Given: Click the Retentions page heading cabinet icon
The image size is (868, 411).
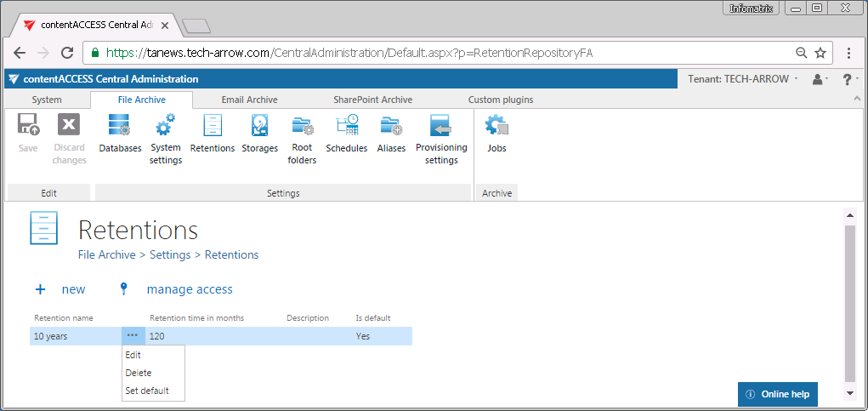Looking at the screenshot, I should 43,228.
